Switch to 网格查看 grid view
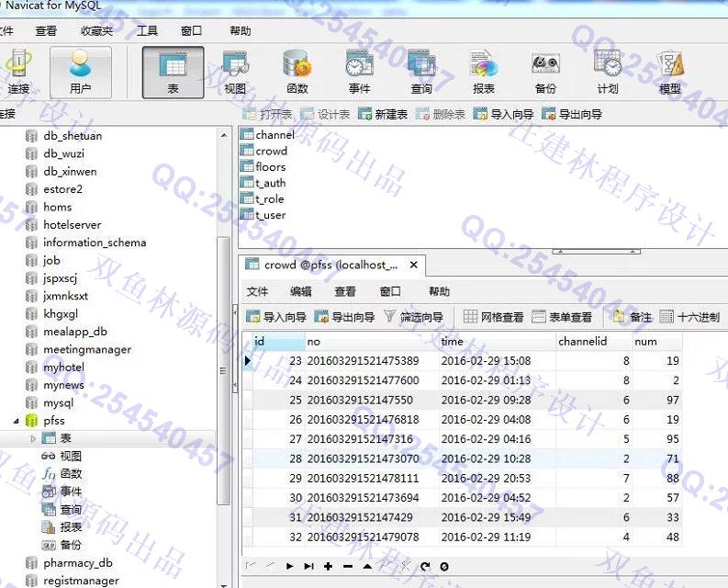 coord(493,317)
